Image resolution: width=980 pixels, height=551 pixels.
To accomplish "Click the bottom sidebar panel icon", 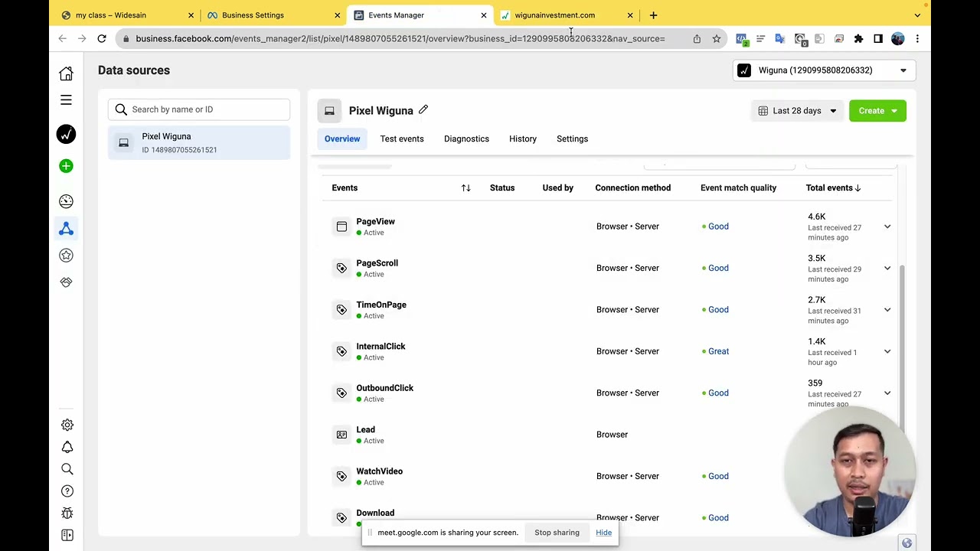I will [x=67, y=536].
